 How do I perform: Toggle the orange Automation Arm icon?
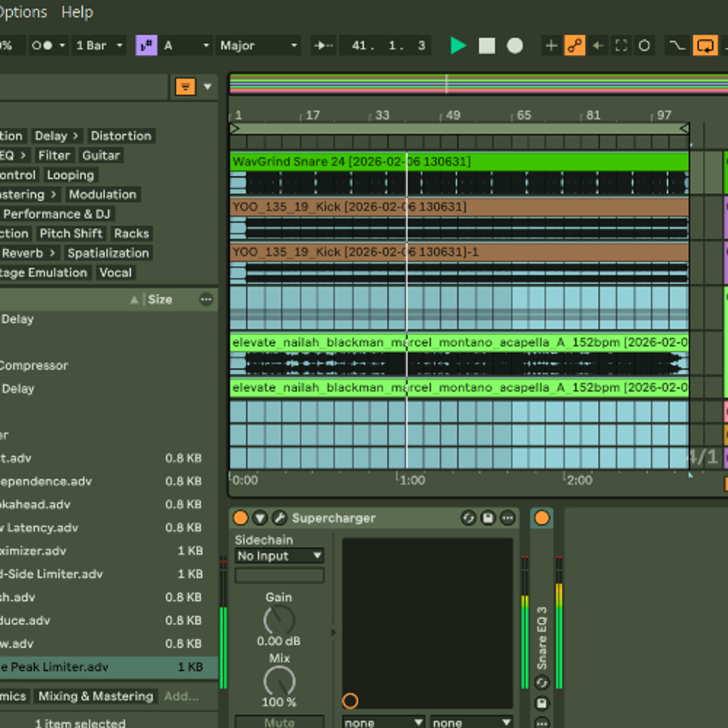pos(575,46)
